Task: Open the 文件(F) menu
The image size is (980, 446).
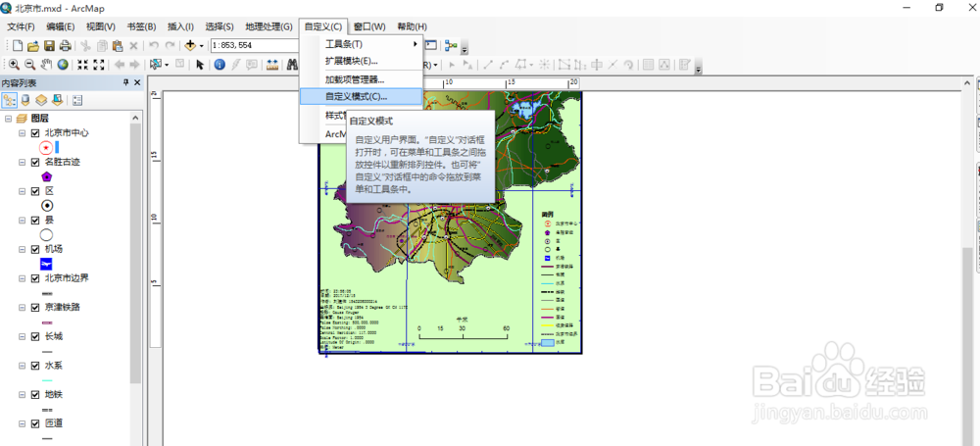Action: pos(21,26)
